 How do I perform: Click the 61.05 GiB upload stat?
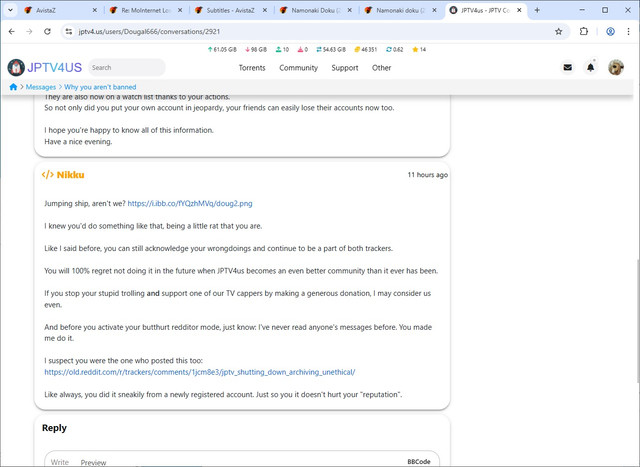click(222, 49)
